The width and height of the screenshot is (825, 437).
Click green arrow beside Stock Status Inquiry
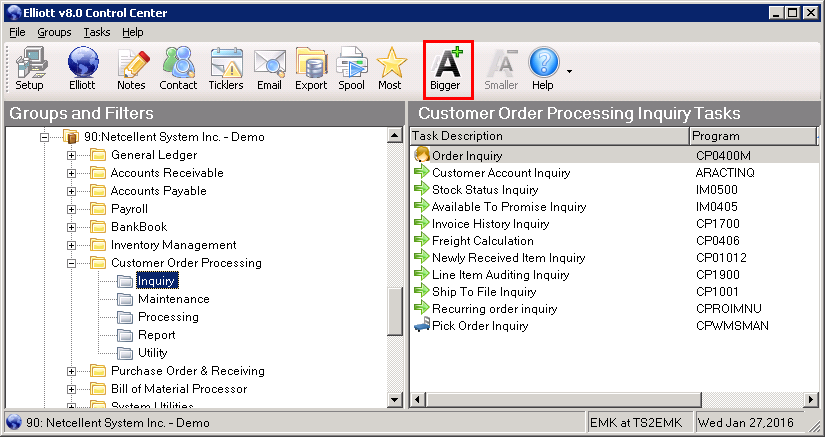pyautogui.click(x=421, y=189)
